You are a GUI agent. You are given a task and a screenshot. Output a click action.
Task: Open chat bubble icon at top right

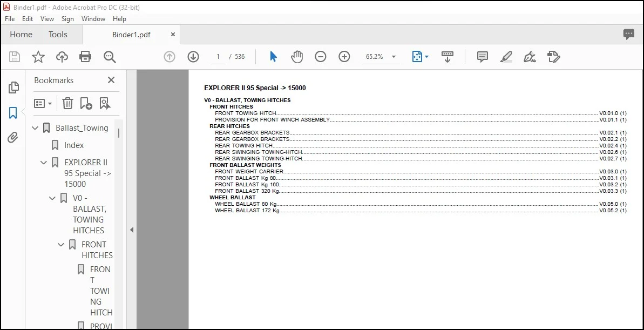coord(628,35)
